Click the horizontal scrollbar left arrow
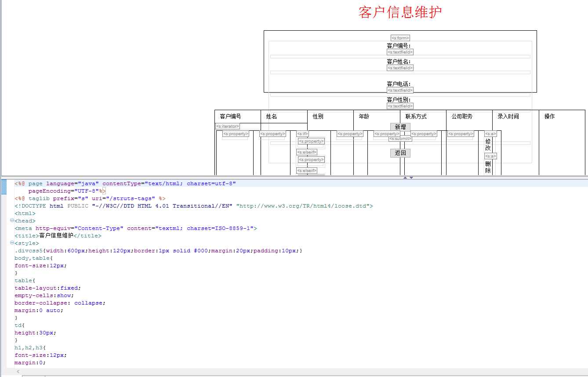The image size is (588, 377). click(18, 372)
